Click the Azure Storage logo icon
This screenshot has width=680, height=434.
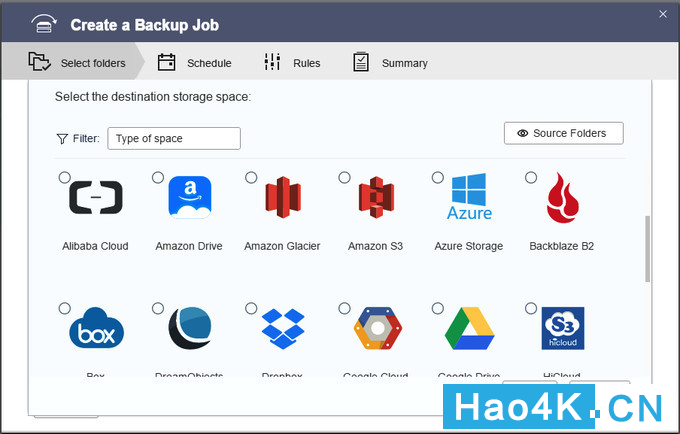tap(469, 197)
